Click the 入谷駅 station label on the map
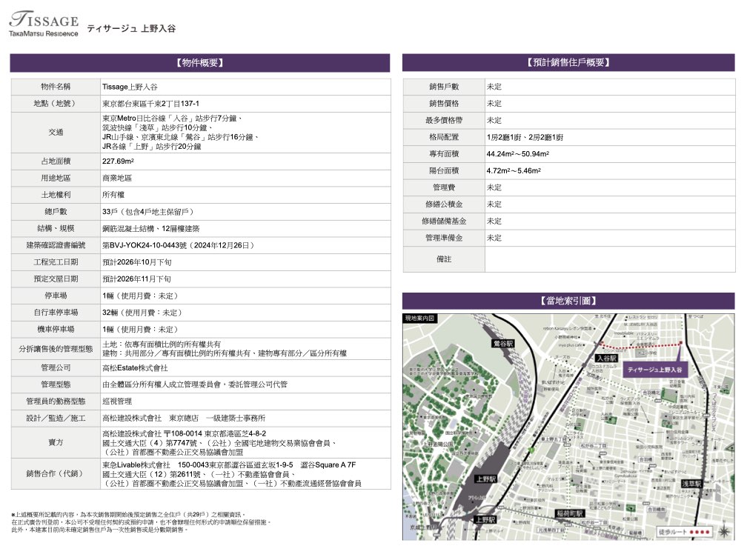The width and height of the screenshot is (747, 560). (607, 358)
